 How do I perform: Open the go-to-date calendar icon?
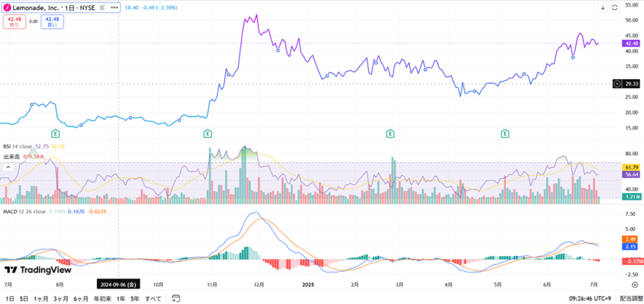coord(176,298)
